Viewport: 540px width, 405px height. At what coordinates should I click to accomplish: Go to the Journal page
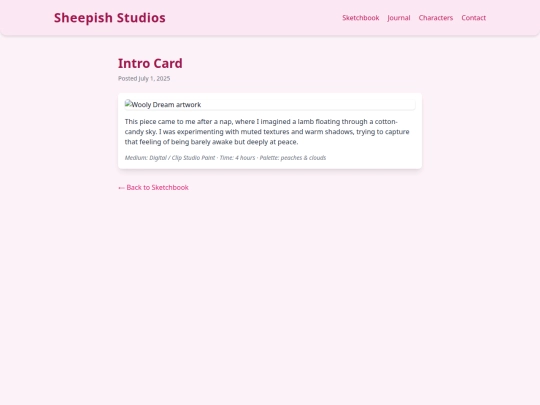tap(399, 18)
